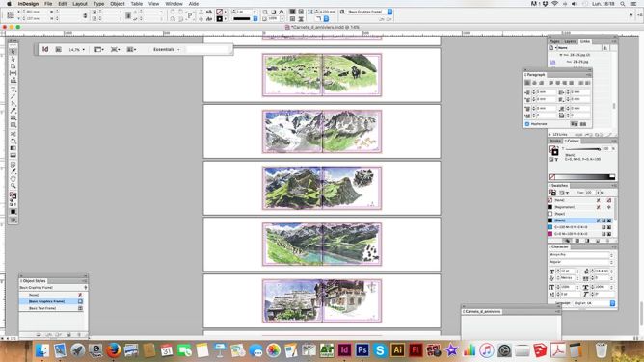Switch to the Stroke panel tab

click(555, 141)
